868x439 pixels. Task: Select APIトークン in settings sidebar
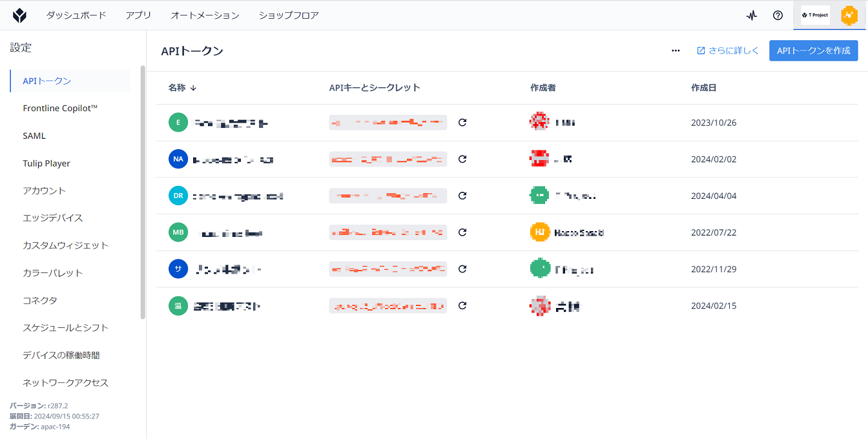[70, 81]
